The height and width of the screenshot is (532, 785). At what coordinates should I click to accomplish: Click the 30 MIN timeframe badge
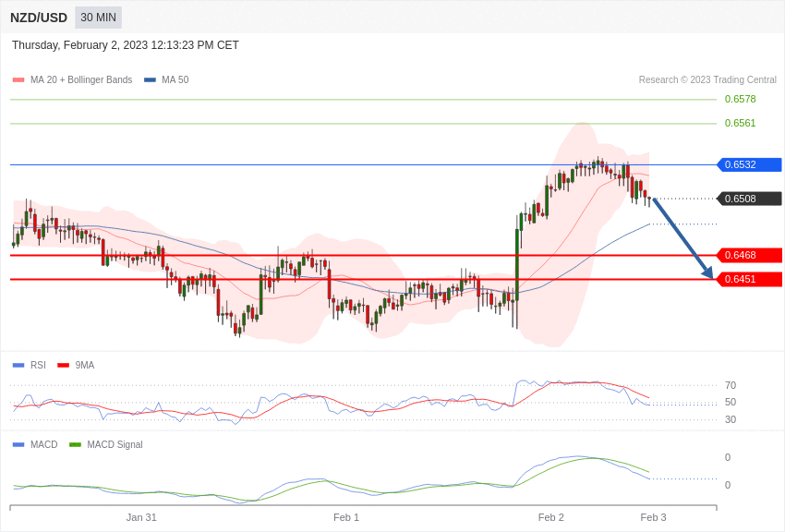[x=98, y=18]
